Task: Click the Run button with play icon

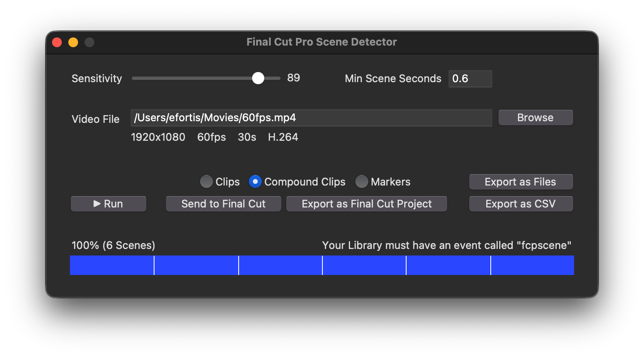Action: 109,204
